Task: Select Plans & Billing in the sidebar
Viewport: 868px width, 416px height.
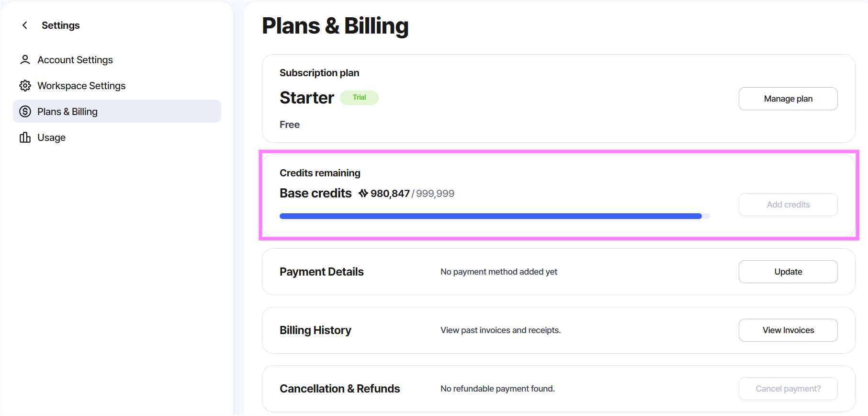Action: coord(117,111)
